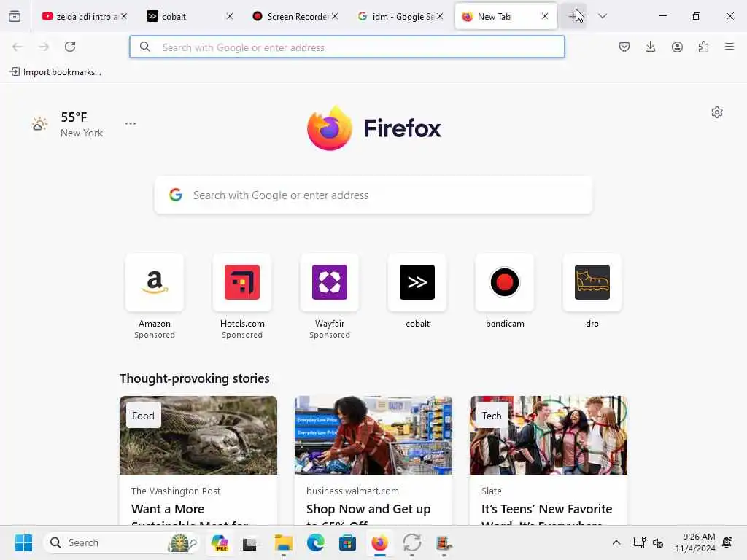Open Microsoft Store from the taskbar
The image size is (747, 560).
click(347, 542)
